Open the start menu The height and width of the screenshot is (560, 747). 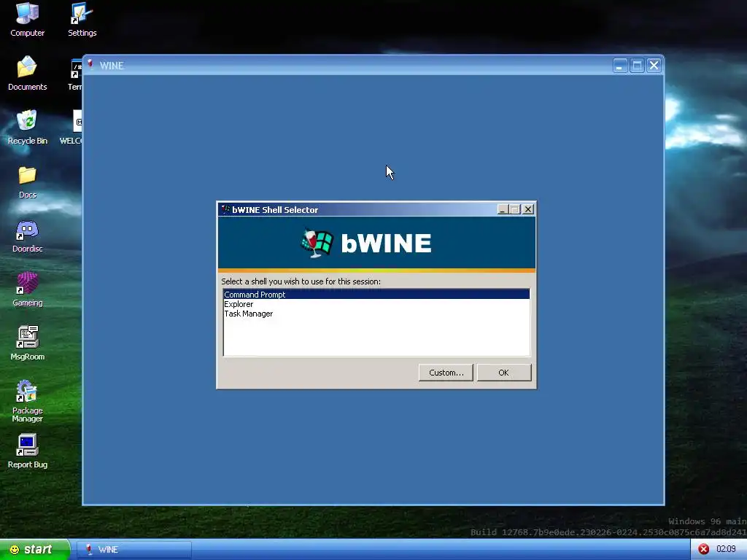(34, 550)
